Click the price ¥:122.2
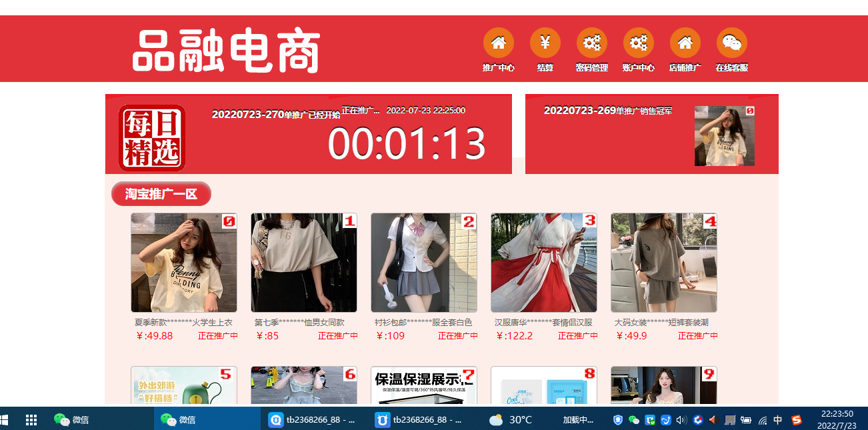The width and height of the screenshot is (868, 430). (x=514, y=336)
